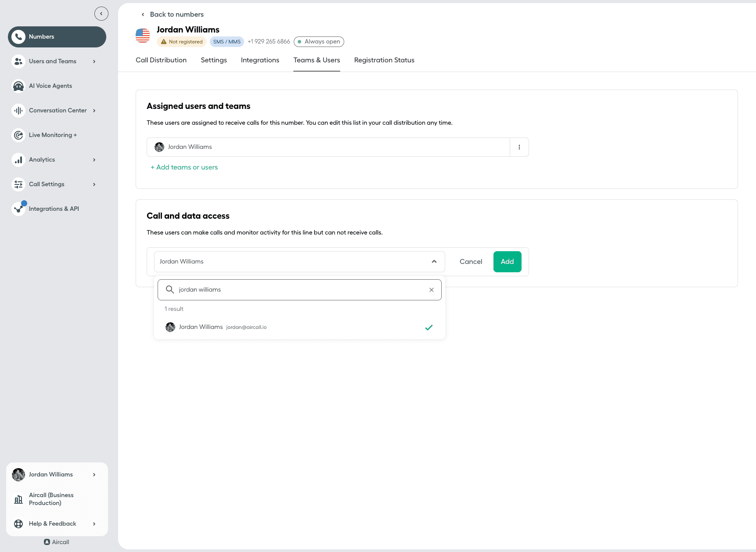Click the Help & Feedback lifebuoy icon
The height and width of the screenshot is (552, 756).
pos(18,524)
